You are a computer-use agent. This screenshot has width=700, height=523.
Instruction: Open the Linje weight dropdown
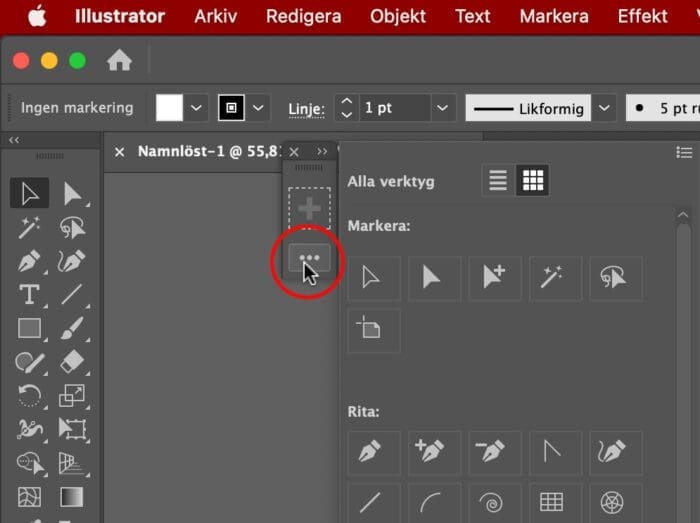442,108
